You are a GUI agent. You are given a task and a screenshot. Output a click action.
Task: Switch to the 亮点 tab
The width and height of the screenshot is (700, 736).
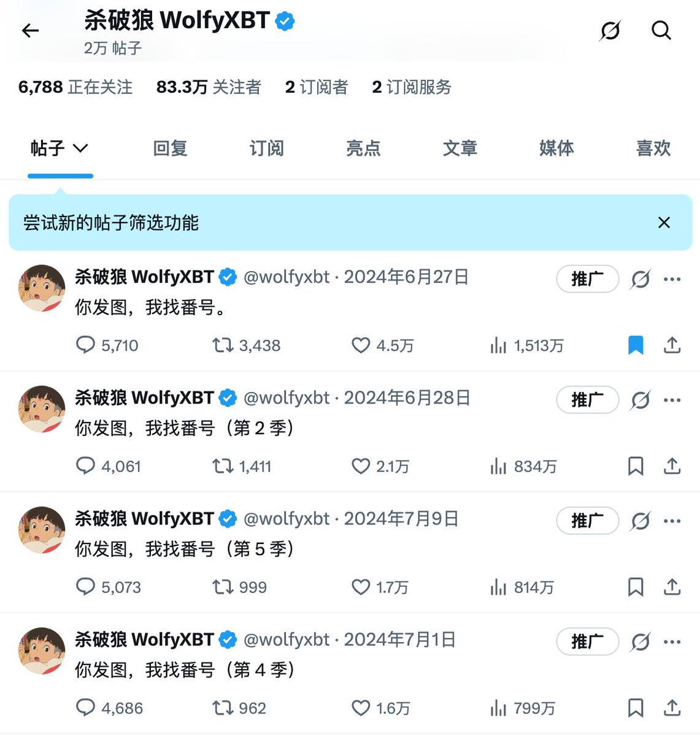pos(363,148)
